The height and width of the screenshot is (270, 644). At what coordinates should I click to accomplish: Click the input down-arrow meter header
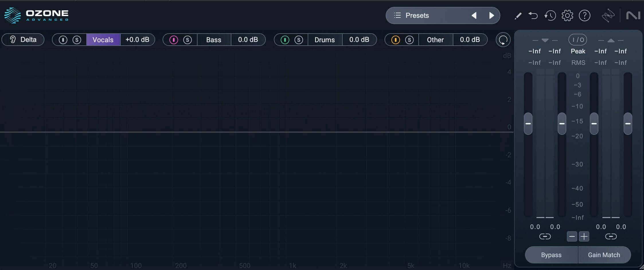(x=545, y=40)
